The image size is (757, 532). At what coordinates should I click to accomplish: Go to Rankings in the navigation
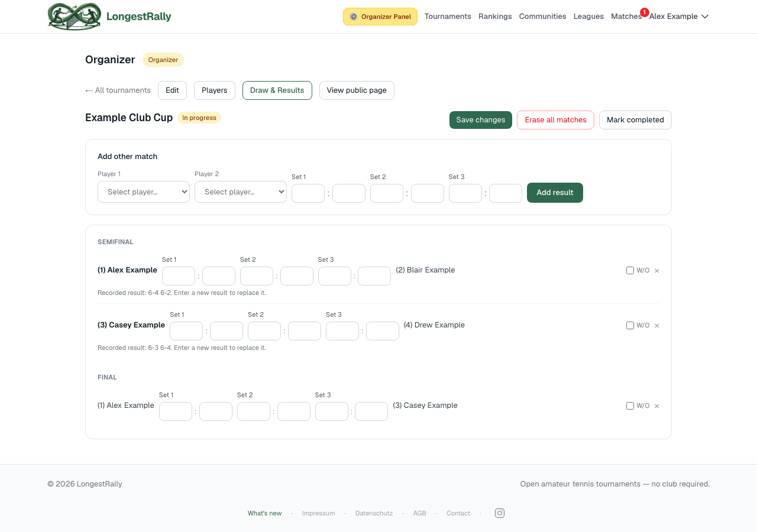tap(495, 17)
